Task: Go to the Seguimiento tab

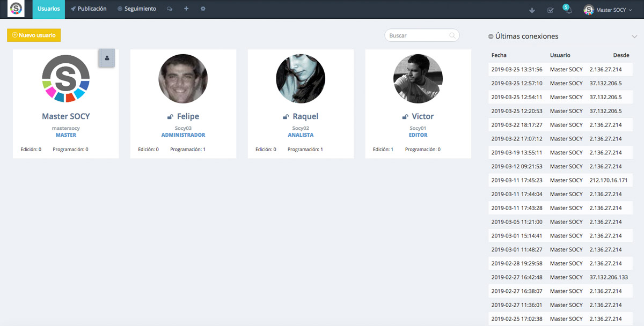Action: [x=137, y=9]
